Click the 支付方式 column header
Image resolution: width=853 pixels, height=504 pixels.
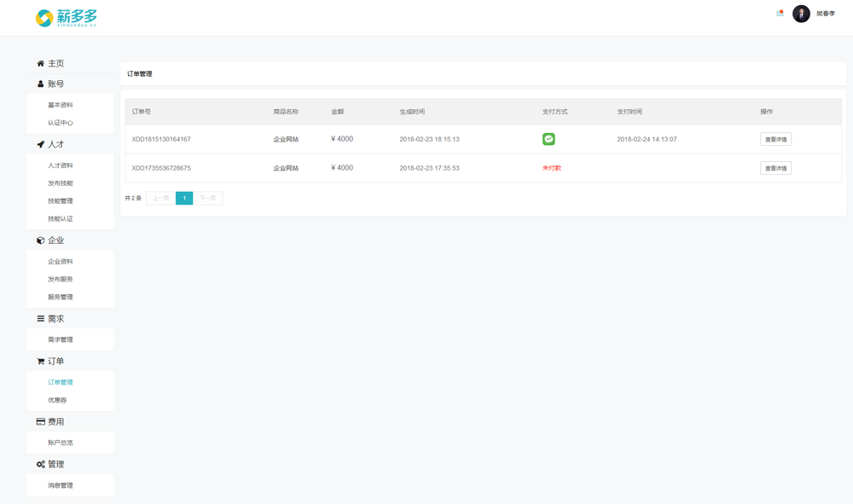[x=555, y=112]
